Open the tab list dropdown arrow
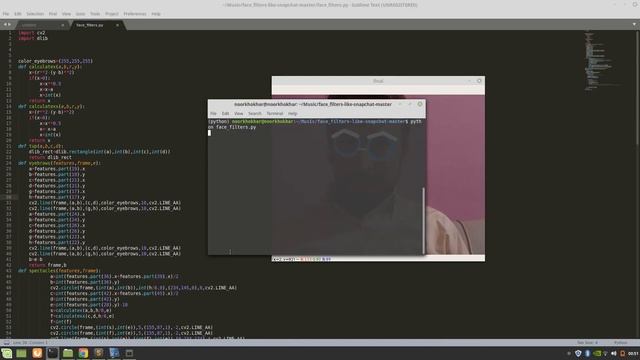Image resolution: width=640 pixels, height=360 pixels. tap(634, 24)
